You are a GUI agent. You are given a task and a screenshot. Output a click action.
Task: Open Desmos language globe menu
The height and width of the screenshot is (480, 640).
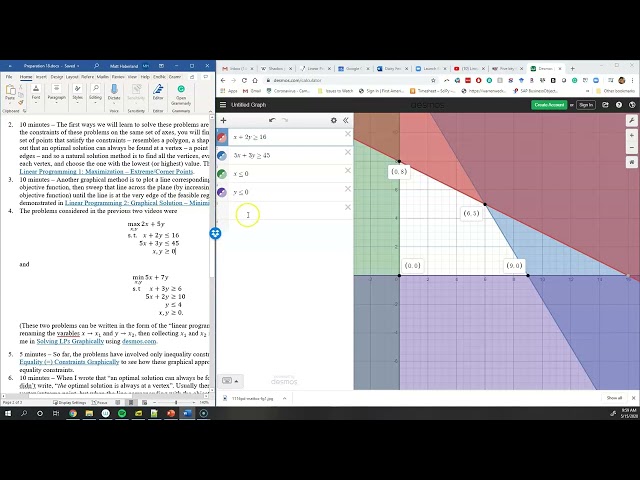pos(632,105)
